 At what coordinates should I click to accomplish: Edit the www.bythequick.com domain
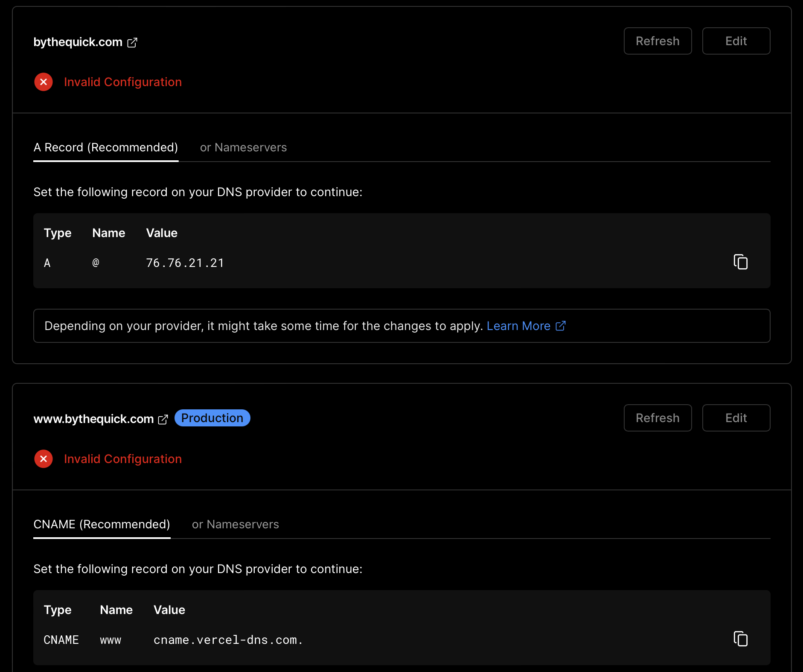tap(736, 418)
